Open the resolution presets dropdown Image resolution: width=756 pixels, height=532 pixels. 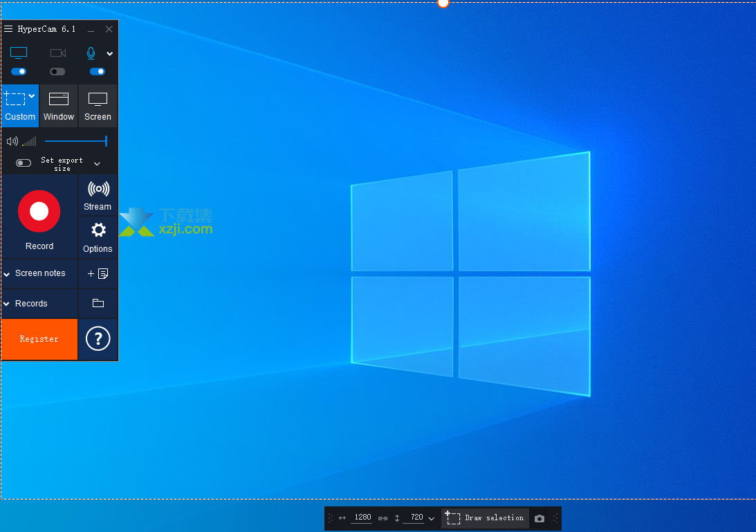[x=432, y=519]
